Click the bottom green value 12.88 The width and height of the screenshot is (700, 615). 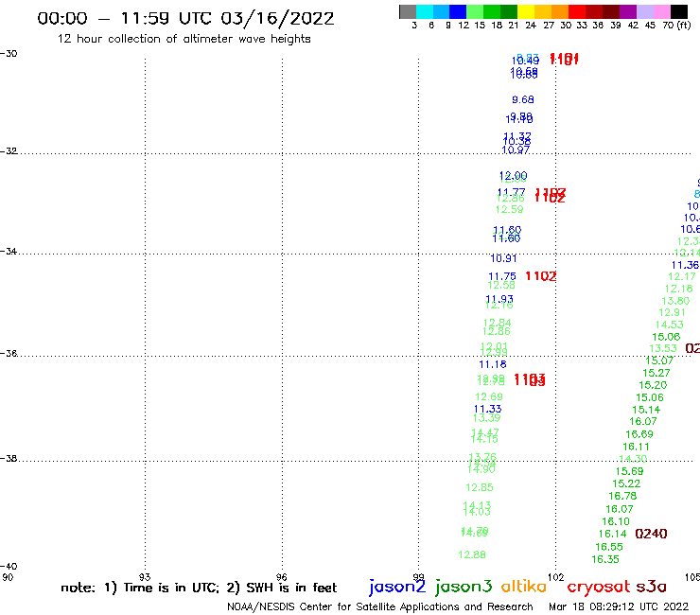click(472, 554)
